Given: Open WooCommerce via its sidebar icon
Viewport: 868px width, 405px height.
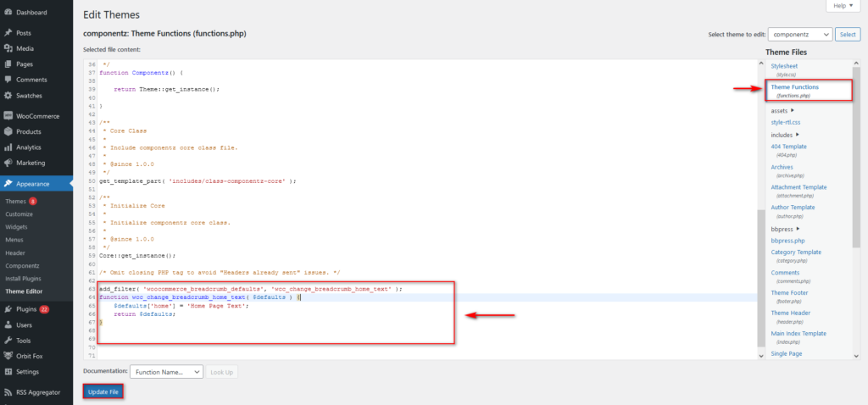Looking at the screenshot, I should pos(8,116).
